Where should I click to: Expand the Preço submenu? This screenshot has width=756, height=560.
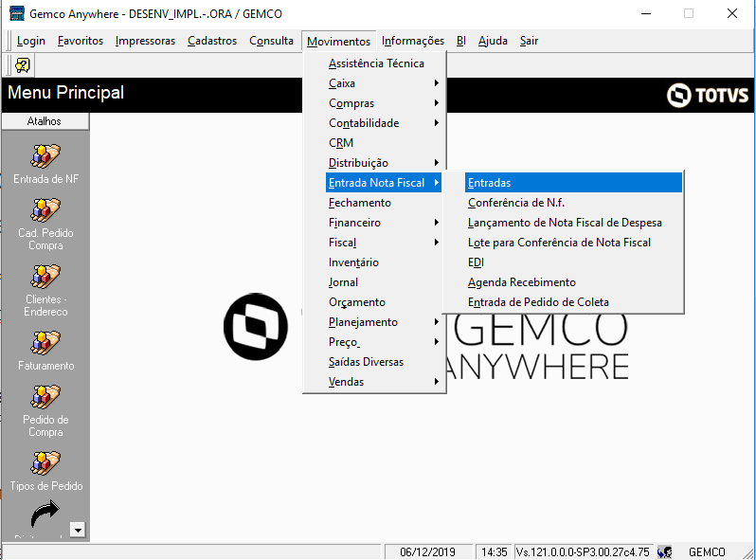point(384,341)
